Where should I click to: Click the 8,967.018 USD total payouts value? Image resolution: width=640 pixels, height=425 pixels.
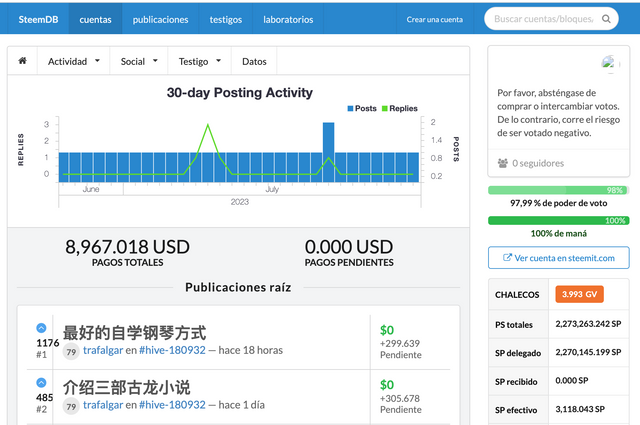click(x=127, y=247)
